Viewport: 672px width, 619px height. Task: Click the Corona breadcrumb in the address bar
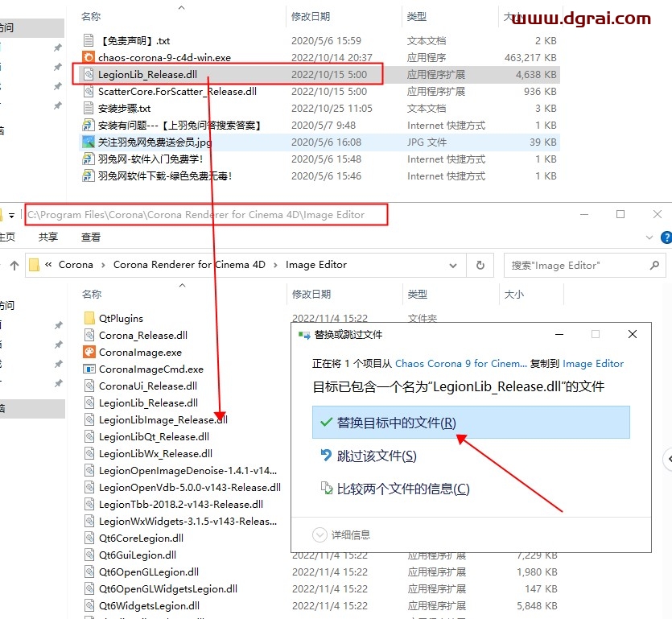click(76, 265)
